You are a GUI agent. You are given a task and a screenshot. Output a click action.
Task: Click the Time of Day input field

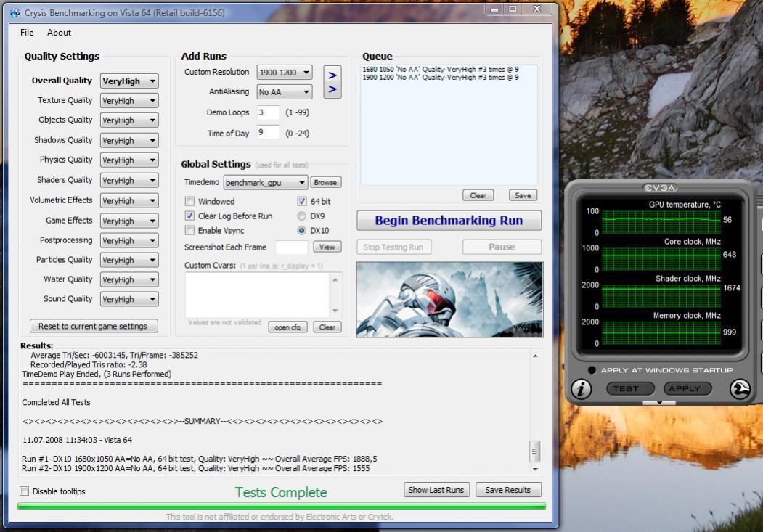(x=268, y=133)
